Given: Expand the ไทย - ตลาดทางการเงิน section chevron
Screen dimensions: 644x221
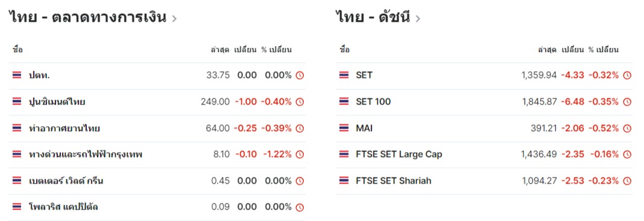Looking at the screenshot, I should coord(174,19).
